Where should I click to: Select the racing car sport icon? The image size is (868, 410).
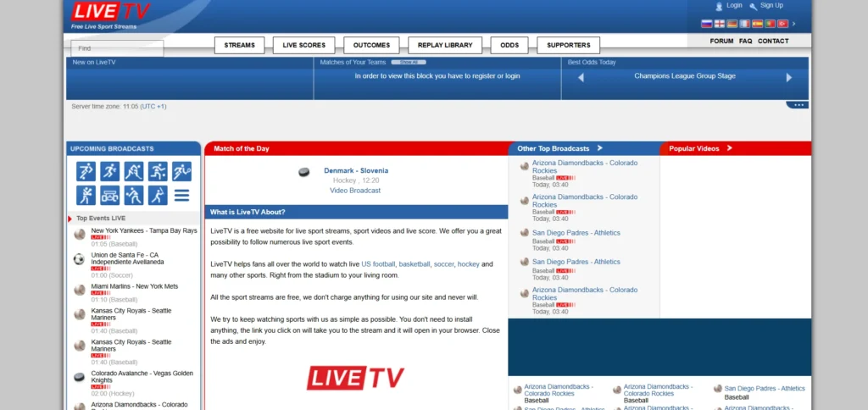(x=109, y=196)
